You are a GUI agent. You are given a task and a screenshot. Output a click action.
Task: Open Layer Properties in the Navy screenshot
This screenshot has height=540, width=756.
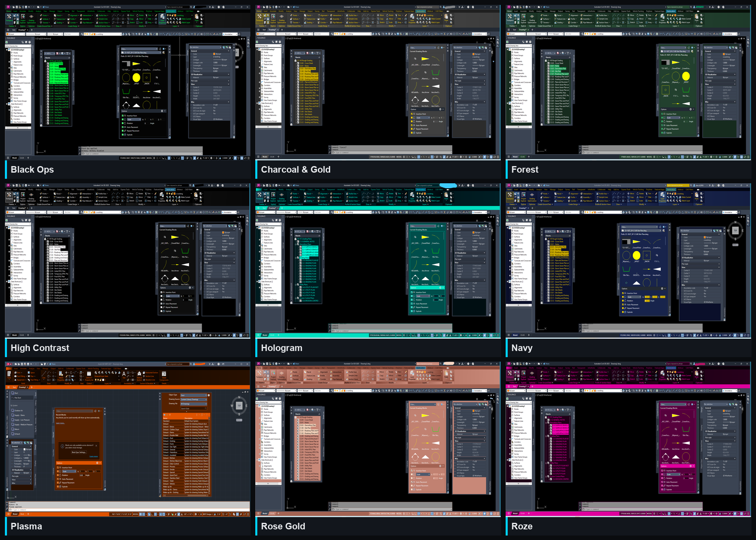coord(662,197)
